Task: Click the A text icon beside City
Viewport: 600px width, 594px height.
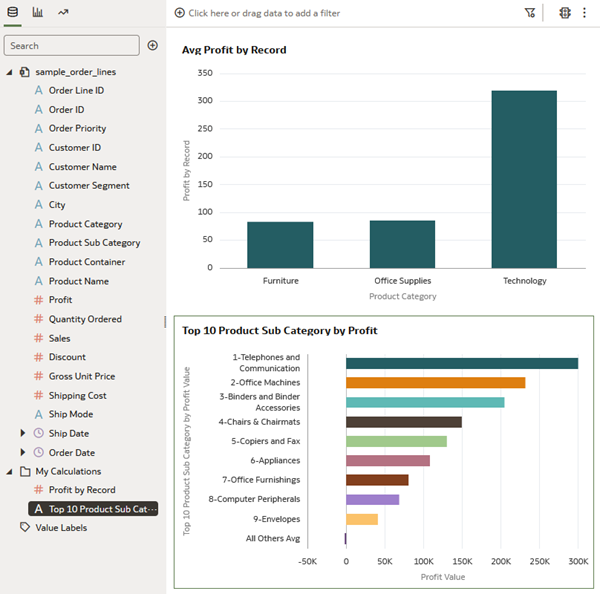Action: point(39,205)
